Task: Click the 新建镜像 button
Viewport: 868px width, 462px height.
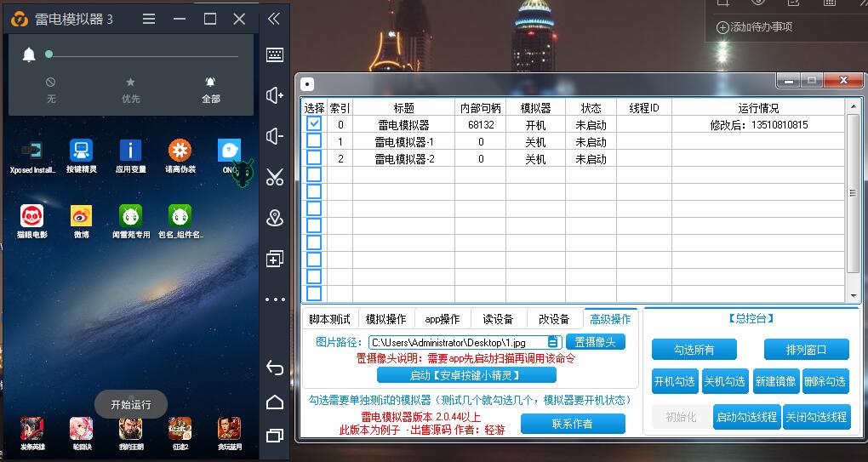Action: click(775, 381)
